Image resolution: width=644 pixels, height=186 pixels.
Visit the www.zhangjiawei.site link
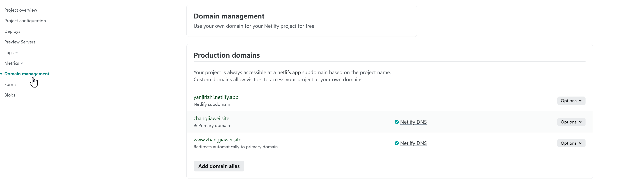tap(217, 140)
